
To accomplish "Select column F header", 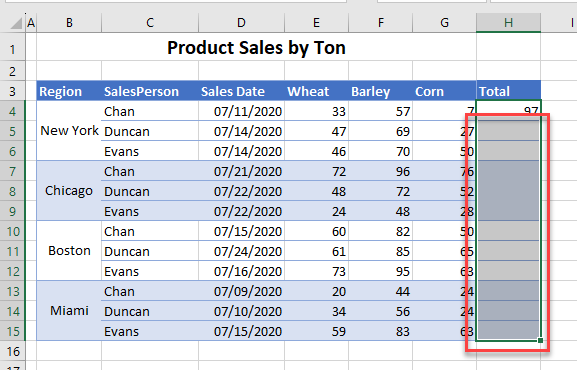I will 380,23.
